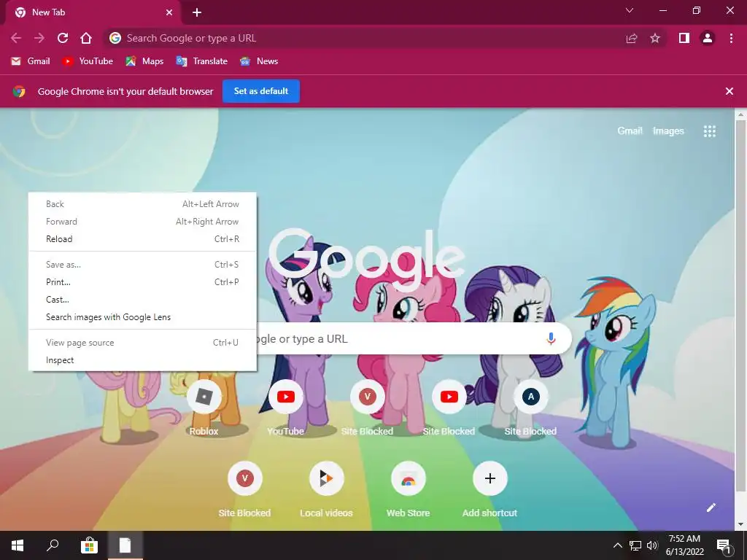The image size is (747, 560).
Task: Click the browser Forward arrow button
Action: pos(39,38)
